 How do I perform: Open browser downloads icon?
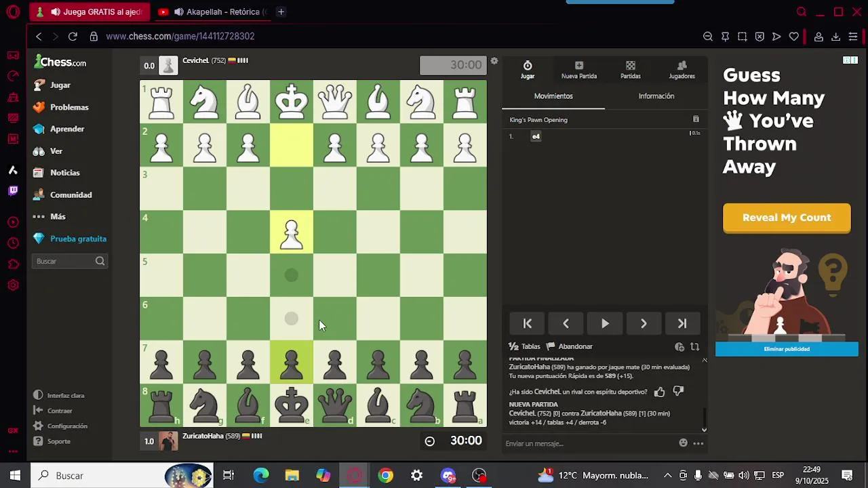(x=835, y=36)
